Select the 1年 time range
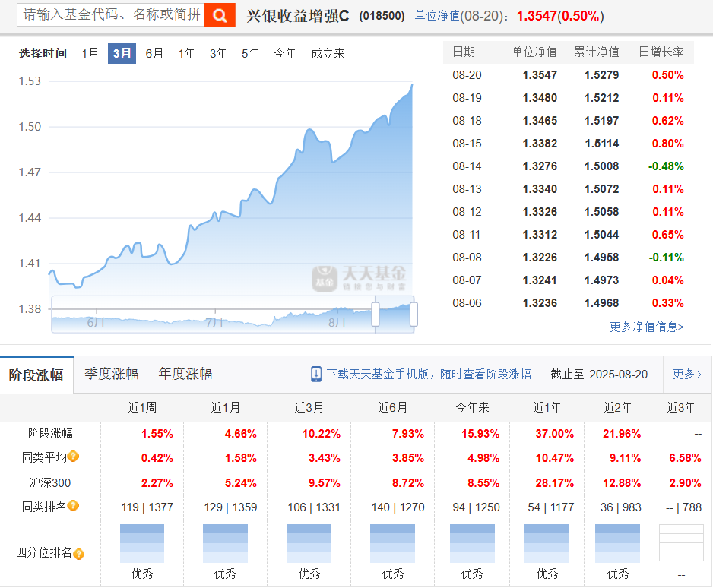The width and height of the screenshot is (713, 588). tap(186, 54)
